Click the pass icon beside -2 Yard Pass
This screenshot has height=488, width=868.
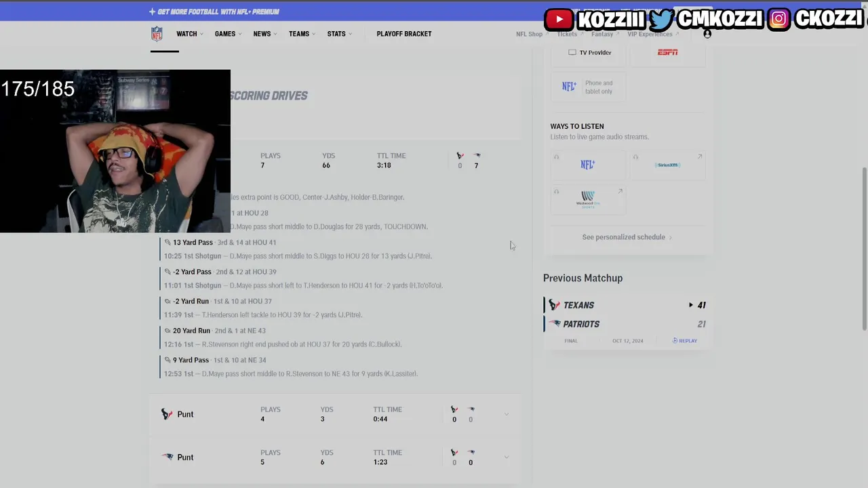tap(167, 272)
